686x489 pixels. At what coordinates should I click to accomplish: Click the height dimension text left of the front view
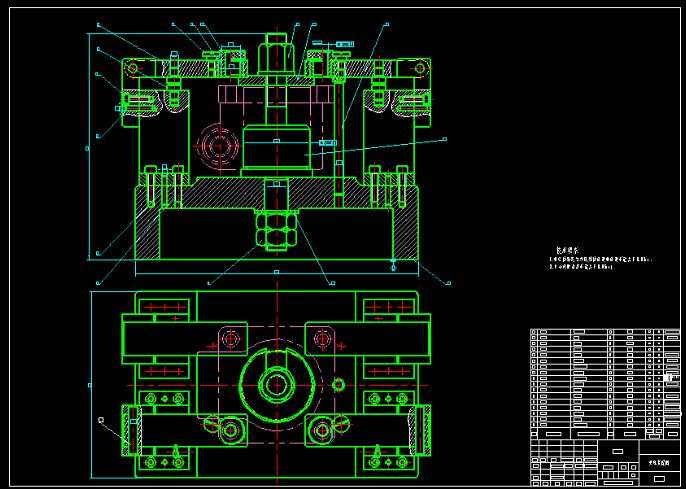[x=87, y=148]
